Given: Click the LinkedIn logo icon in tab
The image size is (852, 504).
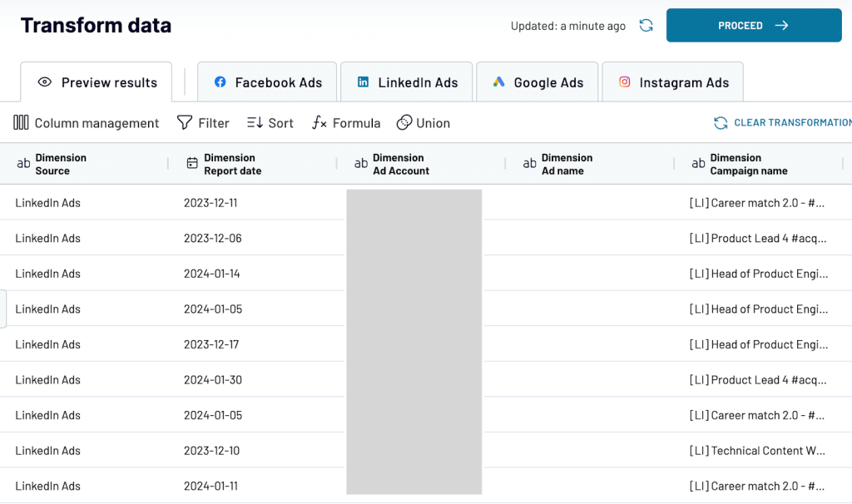Looking at the screenshot, I should point(363,82).
